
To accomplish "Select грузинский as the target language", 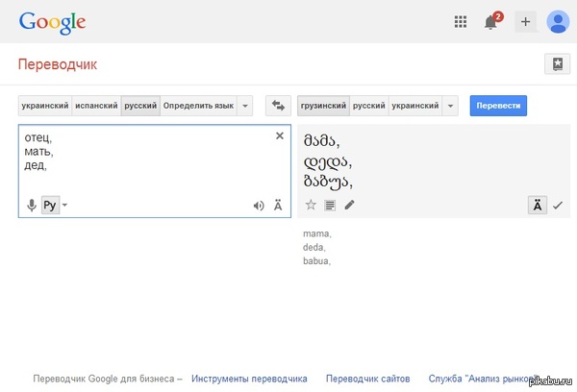I will click(x=323, y=106).
